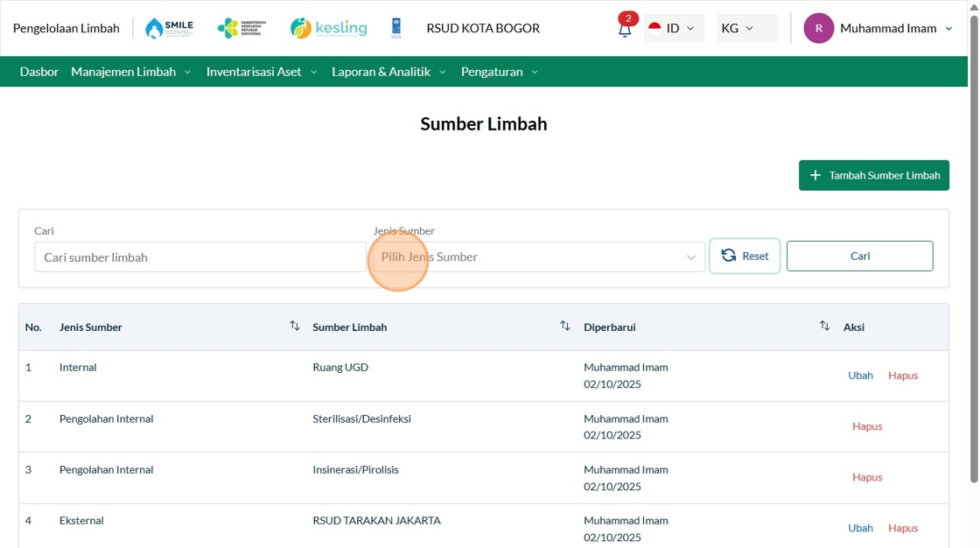The width and height of the screenshot is (980, 548).
Task: Sort table by Sumber Limbah column arrows
Action: pyautogui.click(x=565, y=326)
